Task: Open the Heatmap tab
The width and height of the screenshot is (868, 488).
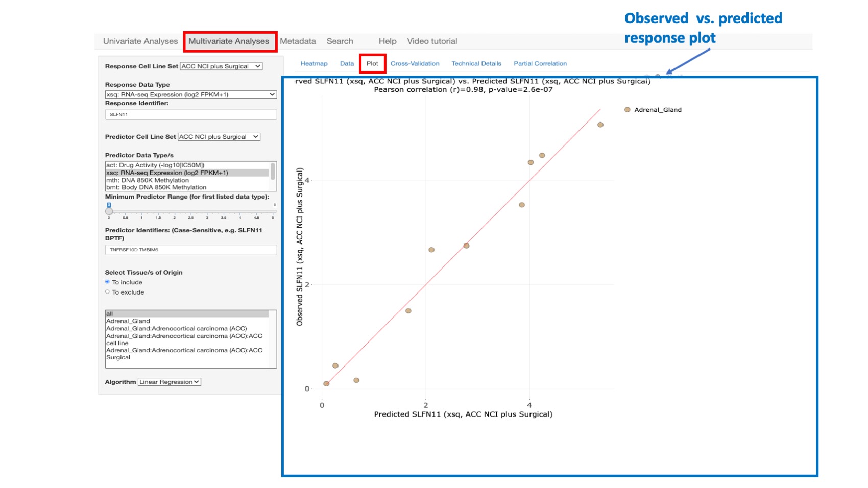Action: pyautogui.click(x=314, y=63)
